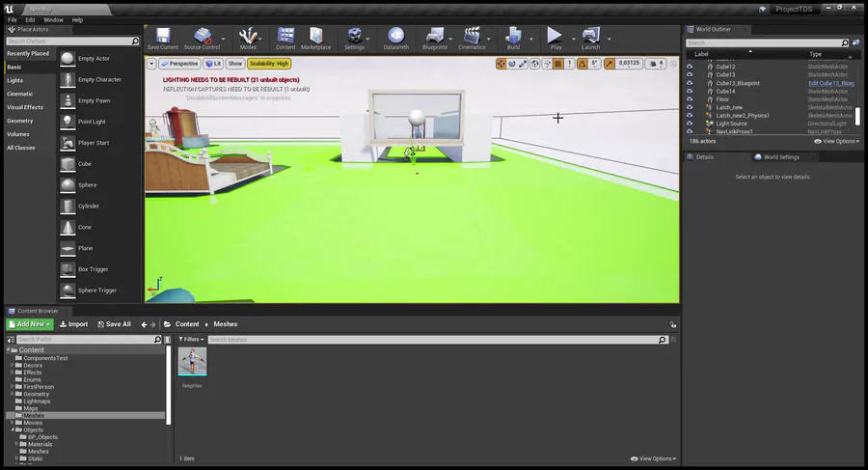Select the Cone actor icon
The image size is (868, 470).
(68, 227)
